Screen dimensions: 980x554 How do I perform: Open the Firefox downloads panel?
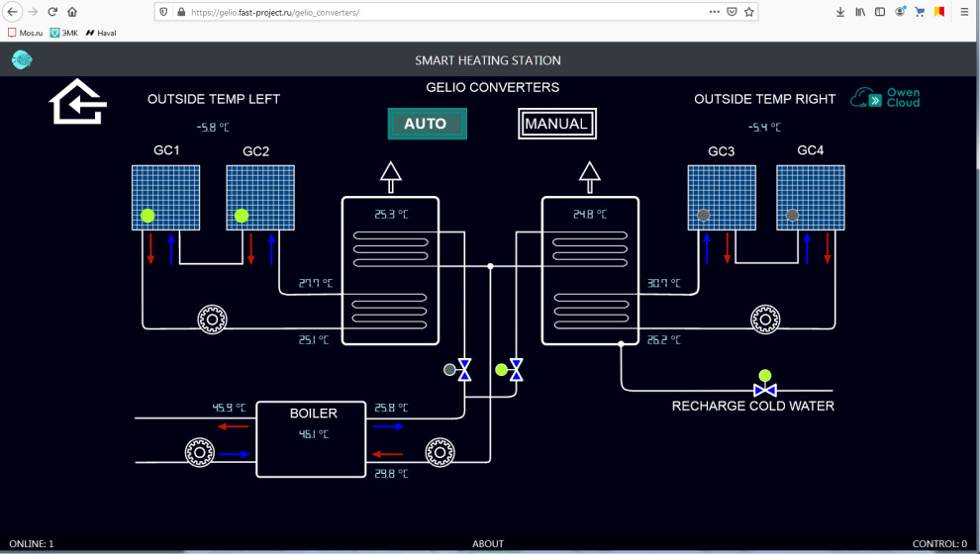tap(840, 12)
